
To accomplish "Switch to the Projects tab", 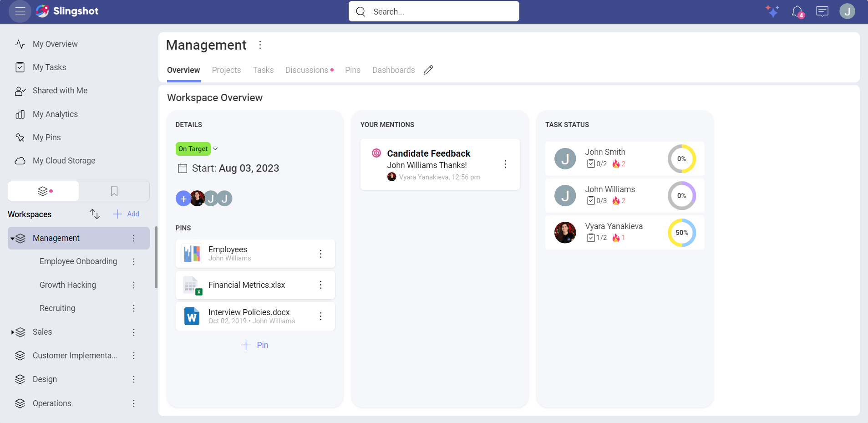I will tap(226, 70).
